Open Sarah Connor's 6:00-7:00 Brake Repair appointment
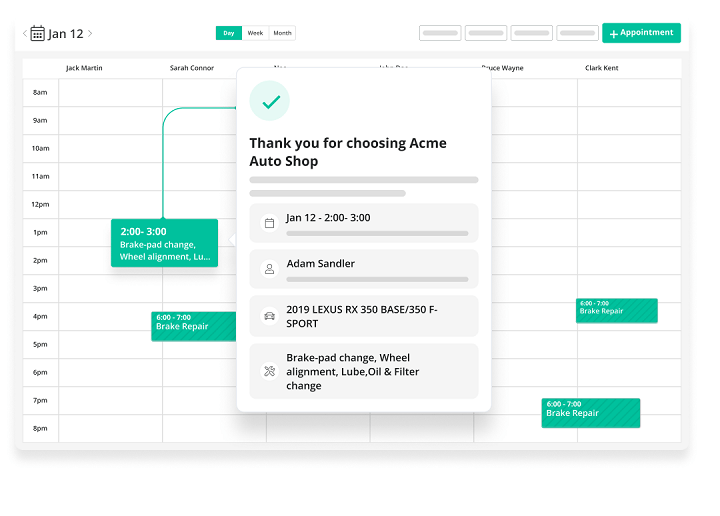 (193, 326)
